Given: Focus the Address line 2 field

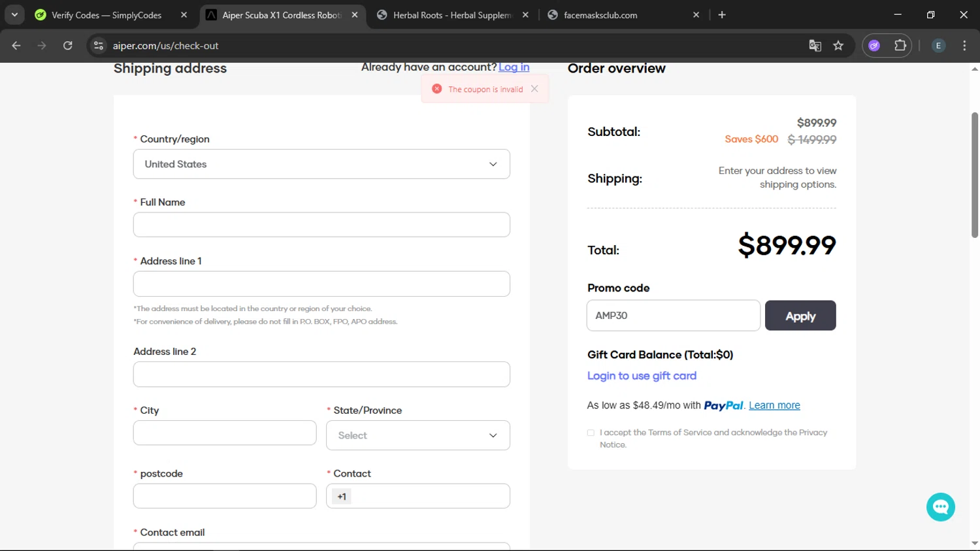Looking at the screenshot, I should point(321,375).
